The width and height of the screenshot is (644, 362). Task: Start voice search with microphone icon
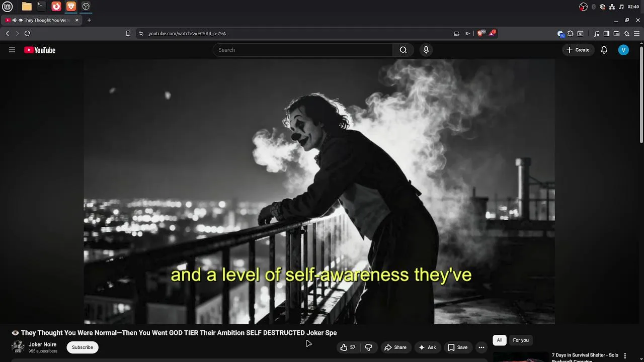click(x=426, y=50)
